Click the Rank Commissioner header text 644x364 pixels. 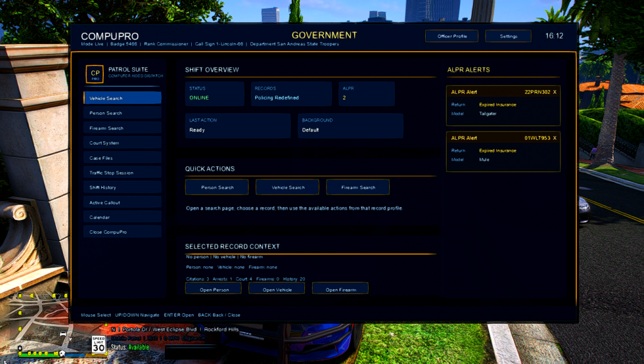166,44
